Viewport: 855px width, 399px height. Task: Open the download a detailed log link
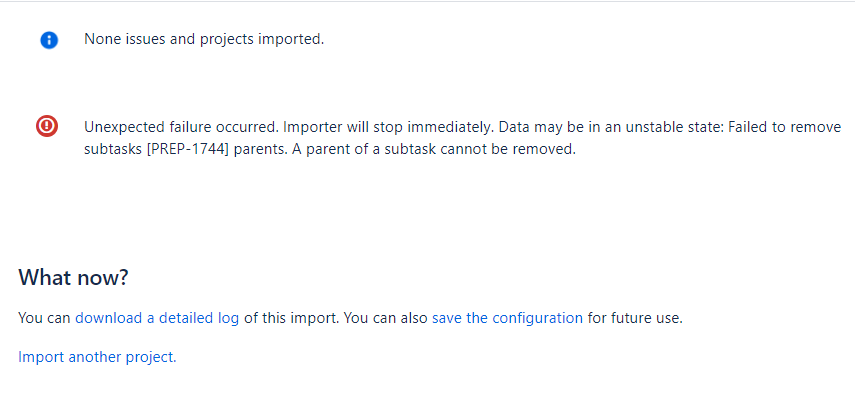(157, 318)
